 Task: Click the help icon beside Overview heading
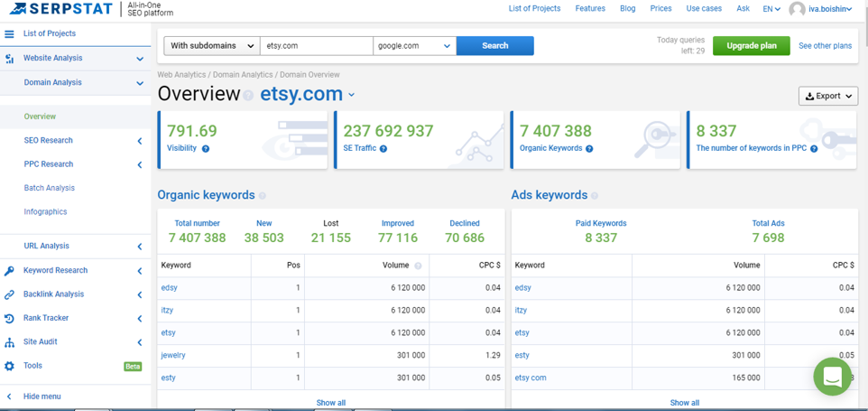248,95
